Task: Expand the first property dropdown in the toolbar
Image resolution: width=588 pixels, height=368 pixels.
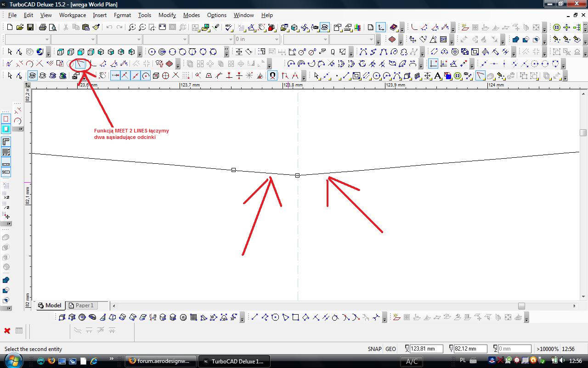Action: point(47,40)
